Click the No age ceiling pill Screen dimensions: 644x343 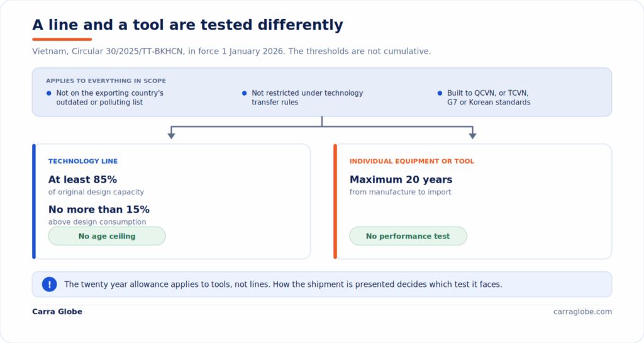pos(107,236)
